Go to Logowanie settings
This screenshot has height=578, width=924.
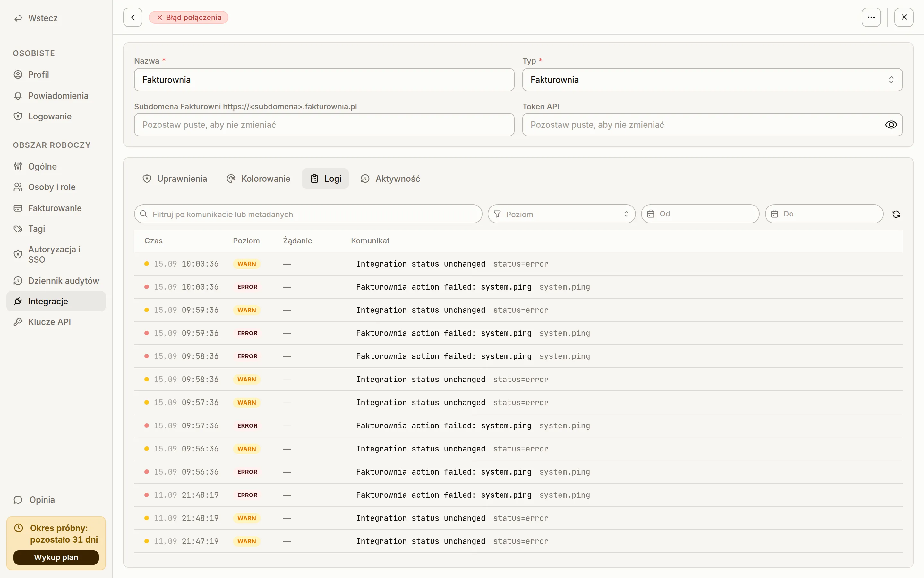56,116
